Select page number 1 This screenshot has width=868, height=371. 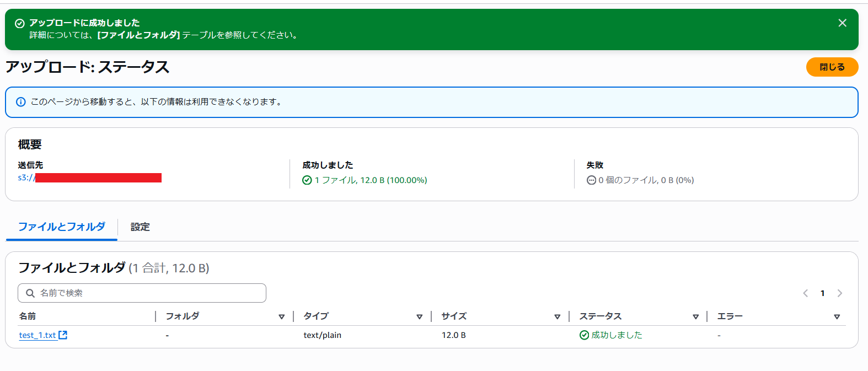tap(822, 293)
